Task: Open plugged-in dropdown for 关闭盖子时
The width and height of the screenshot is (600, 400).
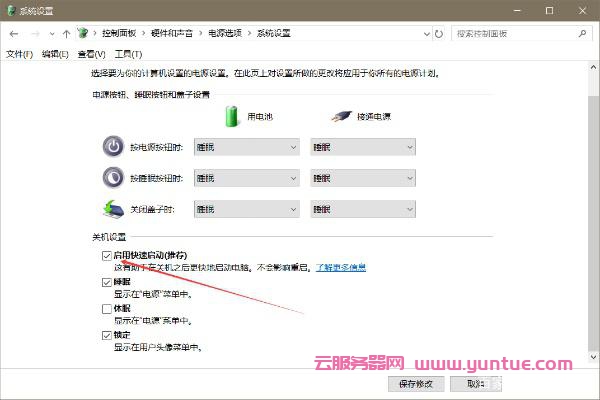Action: click(x=362, y=210)
